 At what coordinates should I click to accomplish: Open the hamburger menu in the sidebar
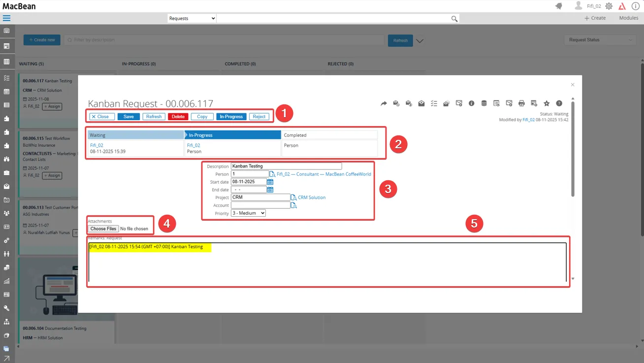click(x=7, y=18)
